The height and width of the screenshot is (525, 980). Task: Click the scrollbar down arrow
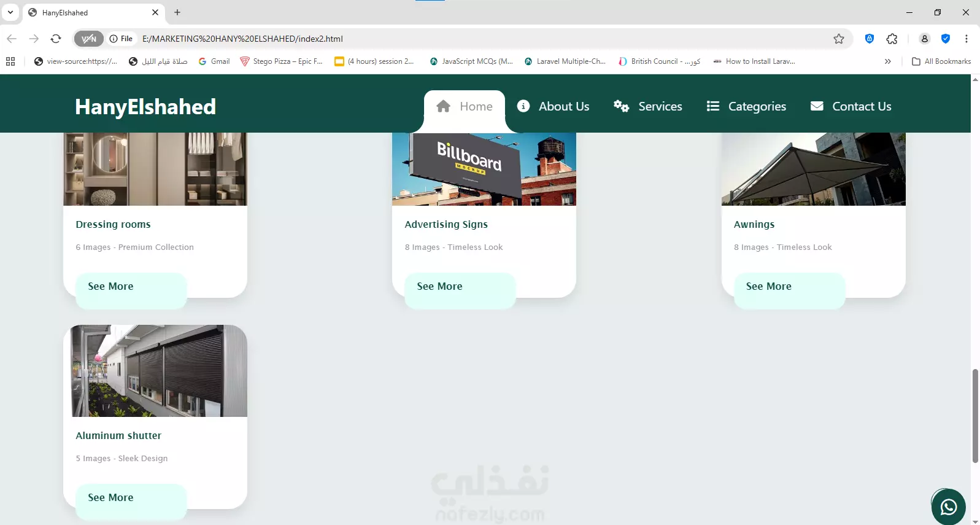[x=975, y=521]
